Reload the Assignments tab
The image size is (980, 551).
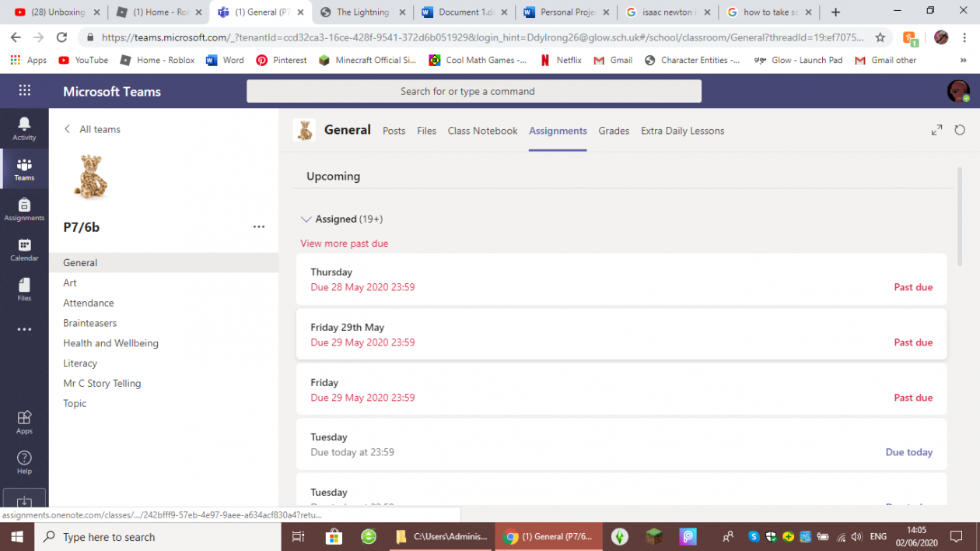pos(960,130)
